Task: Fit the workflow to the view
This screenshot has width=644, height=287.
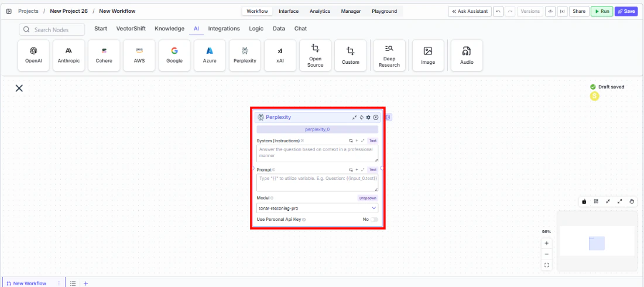Action: 546,265
